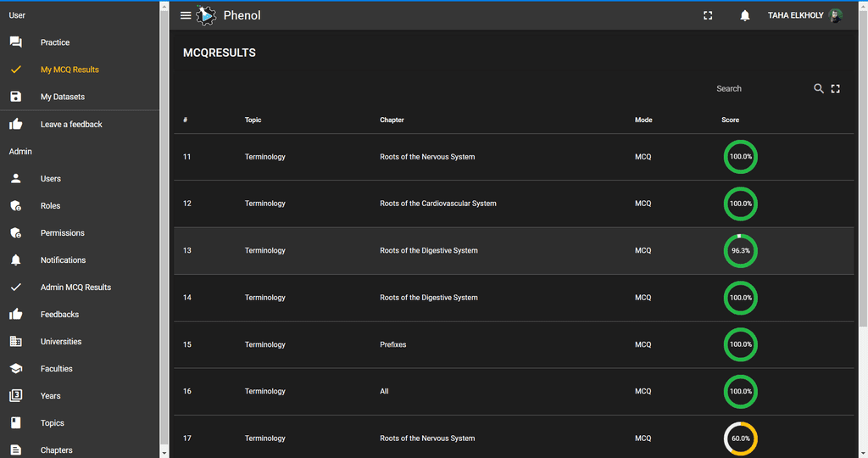
Task: Click the 60.0% score progress circle
Action: click(x=740, y=438)
